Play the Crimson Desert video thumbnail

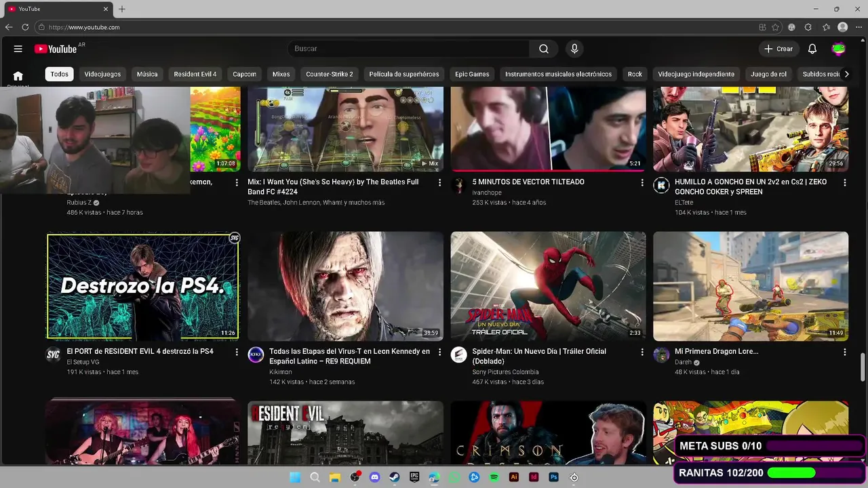click(x=548, y=432)
